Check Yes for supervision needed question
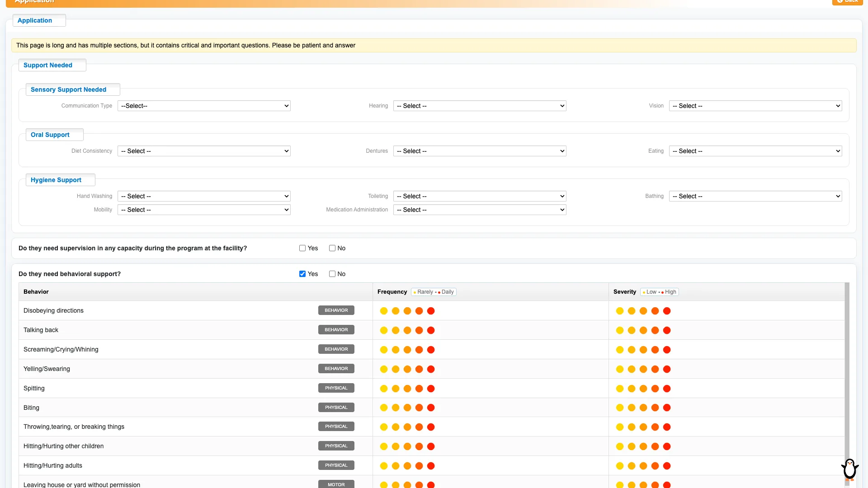Screen dimensions: 868x488 [302, 248]
